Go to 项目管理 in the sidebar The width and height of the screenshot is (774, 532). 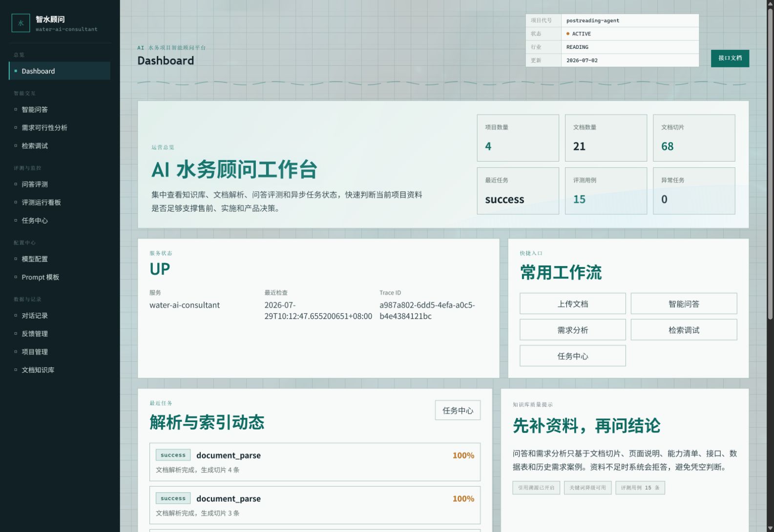pyautogui.click(x=60, y=351)
